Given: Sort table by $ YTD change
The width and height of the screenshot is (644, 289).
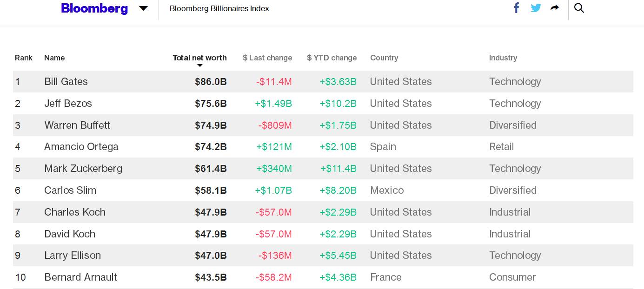Looking at the screenshot, I should [332, 58].
